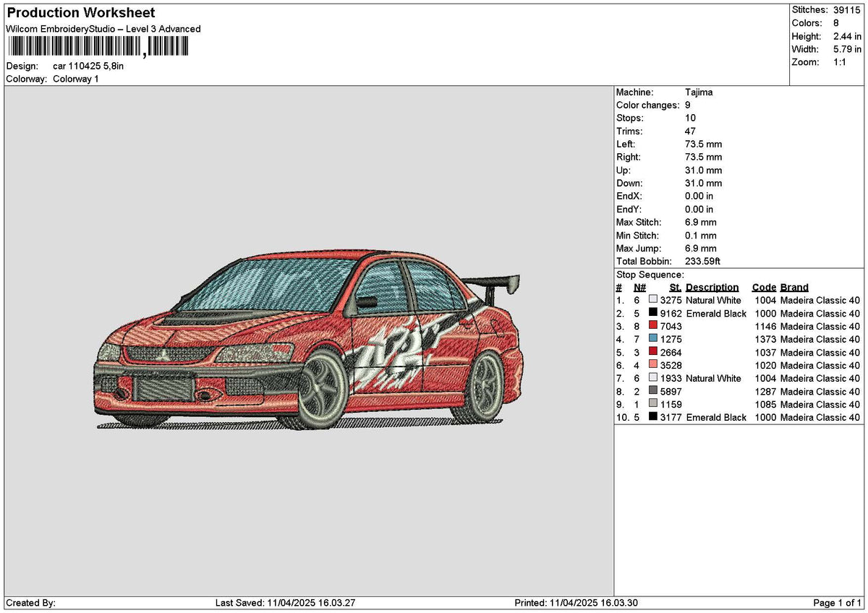Click the Stops value 10
Screen dimensions: 868x613
tap(690, 119)
